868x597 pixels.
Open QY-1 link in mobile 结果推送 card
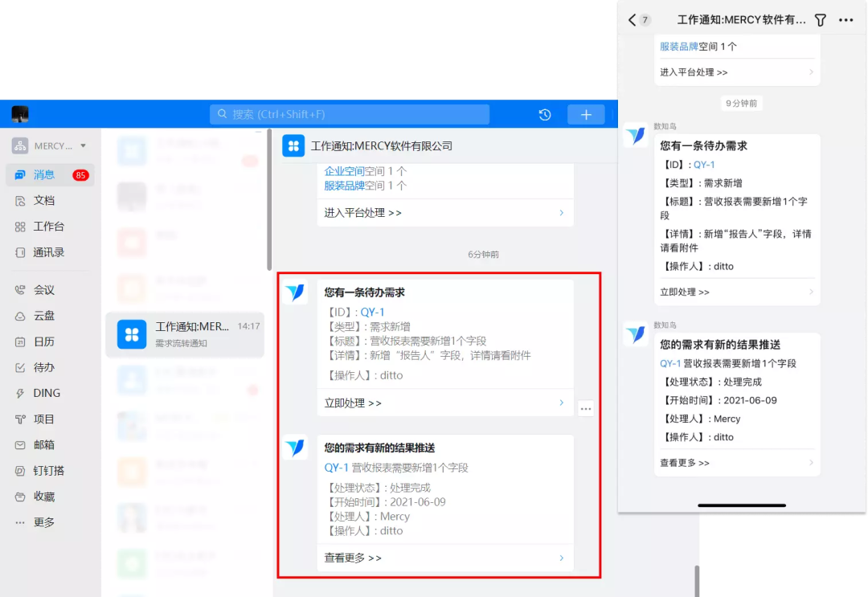670,363
